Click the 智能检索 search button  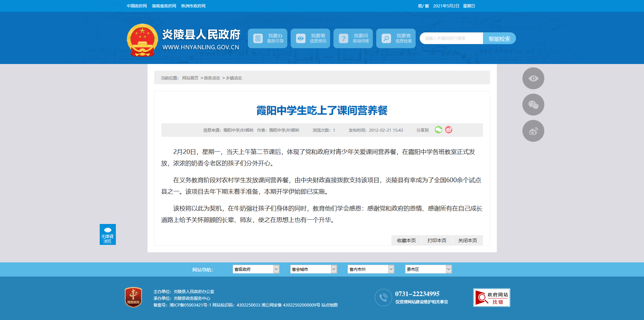pos(499,38)
